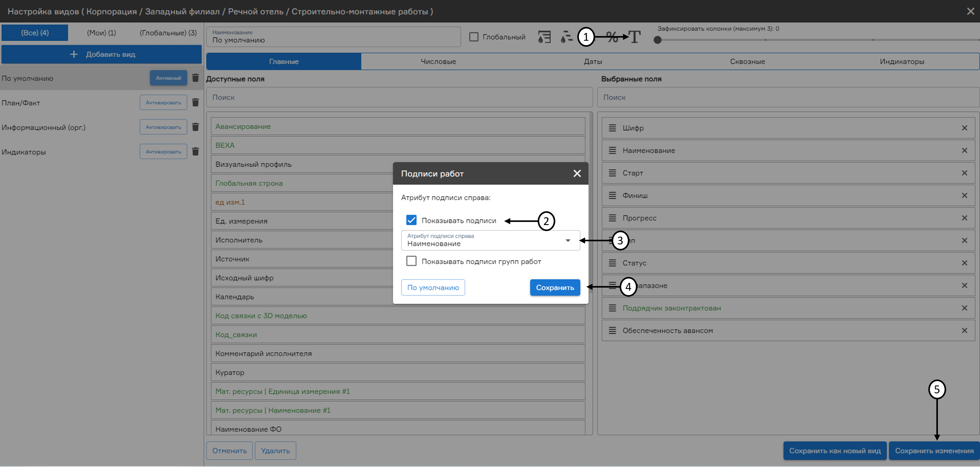980x467 pixels.
Task: Switch to Сквозные tab
Action: 747,62
